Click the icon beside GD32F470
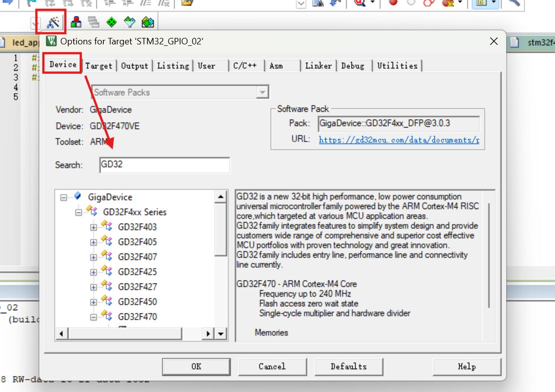Image resolution: width=555 pixels, height=392 pixels. 107,316
